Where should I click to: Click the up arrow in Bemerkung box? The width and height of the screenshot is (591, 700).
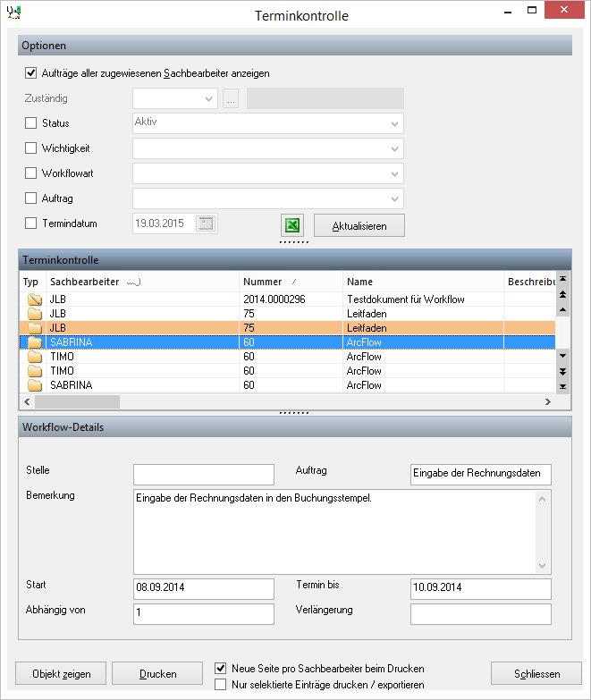click(543, 499)
